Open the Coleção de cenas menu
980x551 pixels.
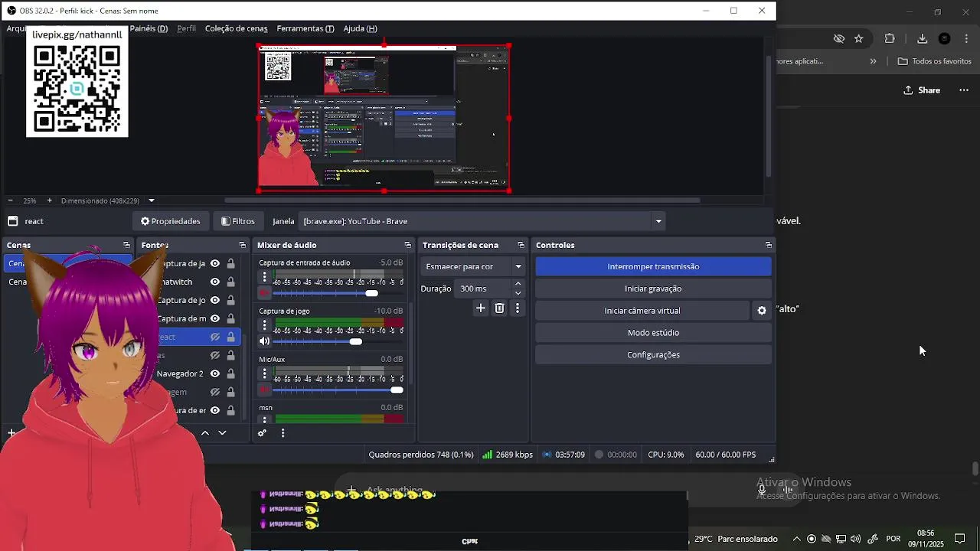[236, 28]
